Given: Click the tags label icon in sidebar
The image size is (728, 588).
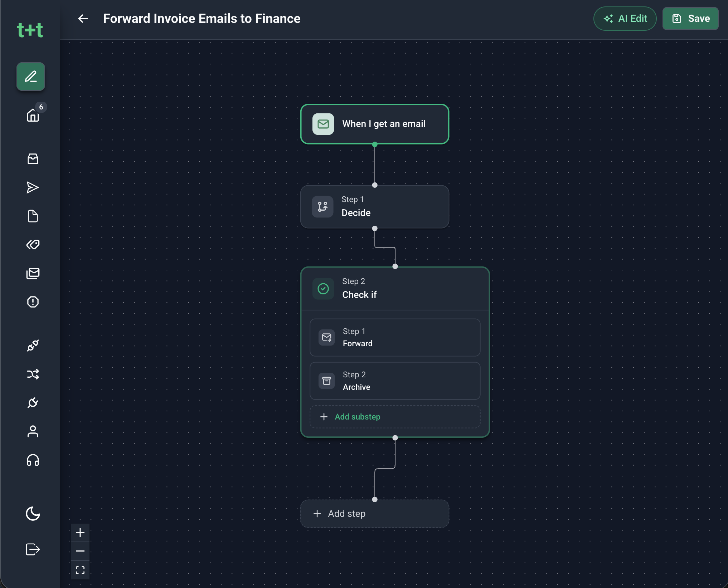Looking at the screenshot, I should click(x=33, y=245).
